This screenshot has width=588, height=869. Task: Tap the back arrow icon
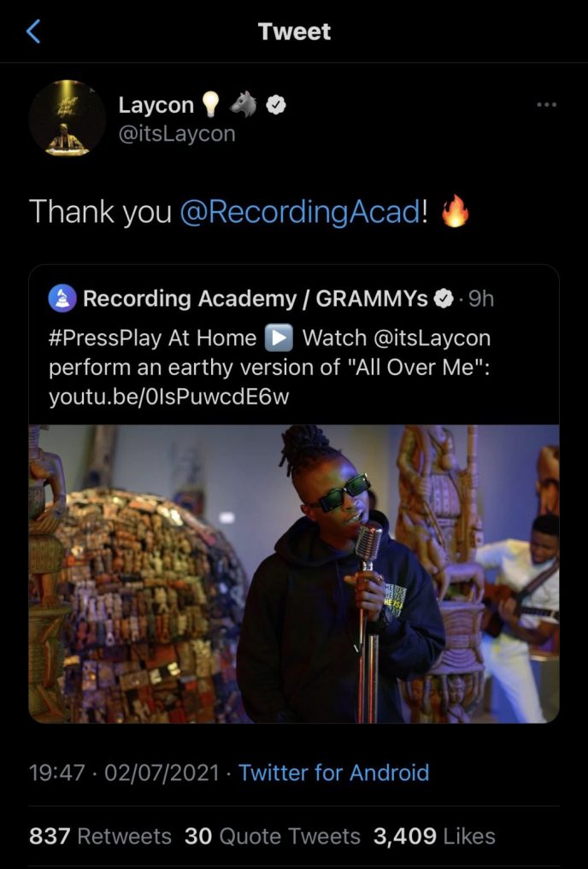pos(33,31)
